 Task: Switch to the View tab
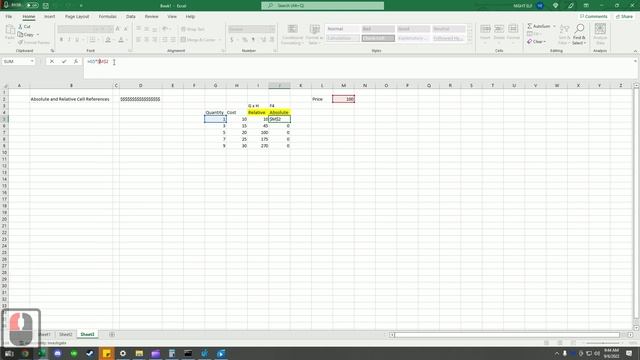click(172, 17)
